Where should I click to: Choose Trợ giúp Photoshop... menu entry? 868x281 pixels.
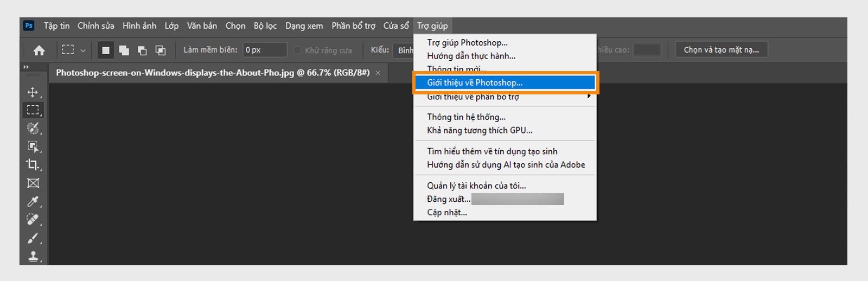(505, 42)
